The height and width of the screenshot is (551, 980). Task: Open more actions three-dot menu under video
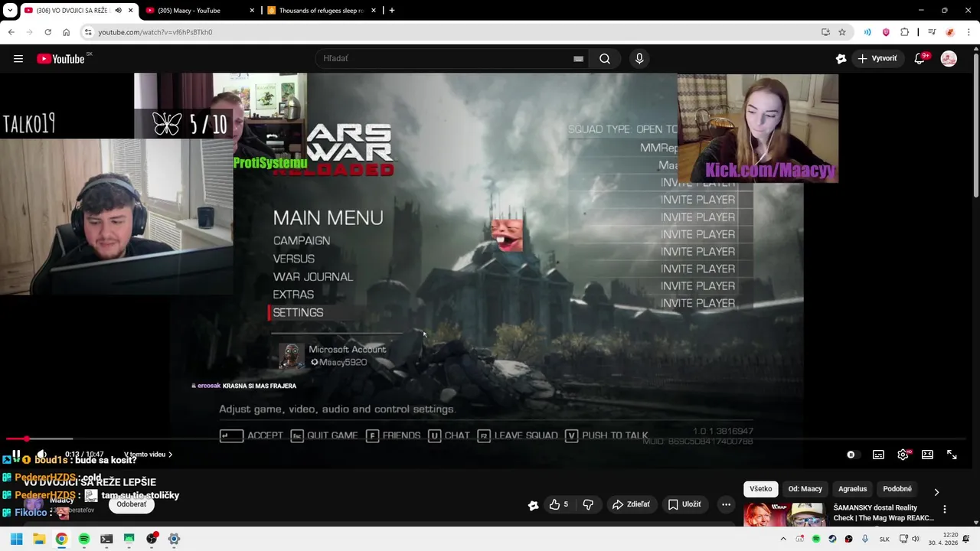point(726,504)
